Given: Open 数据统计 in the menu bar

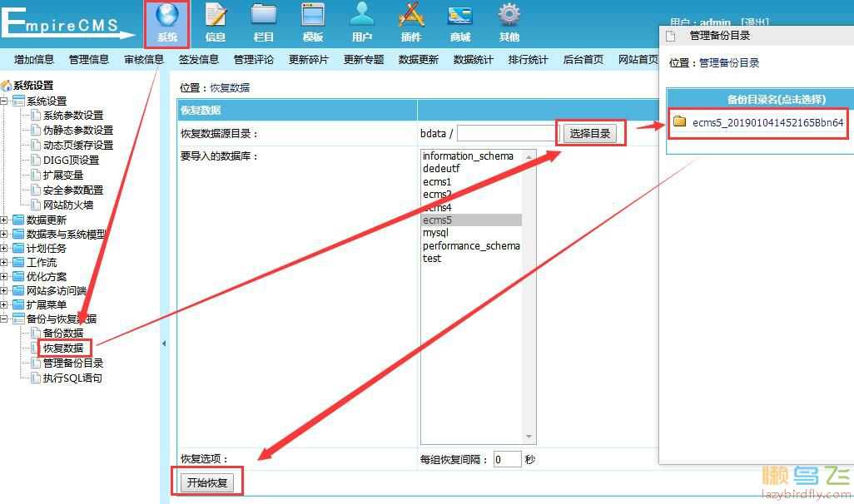Looking at the screenshot, I should [x=474, y=59].
